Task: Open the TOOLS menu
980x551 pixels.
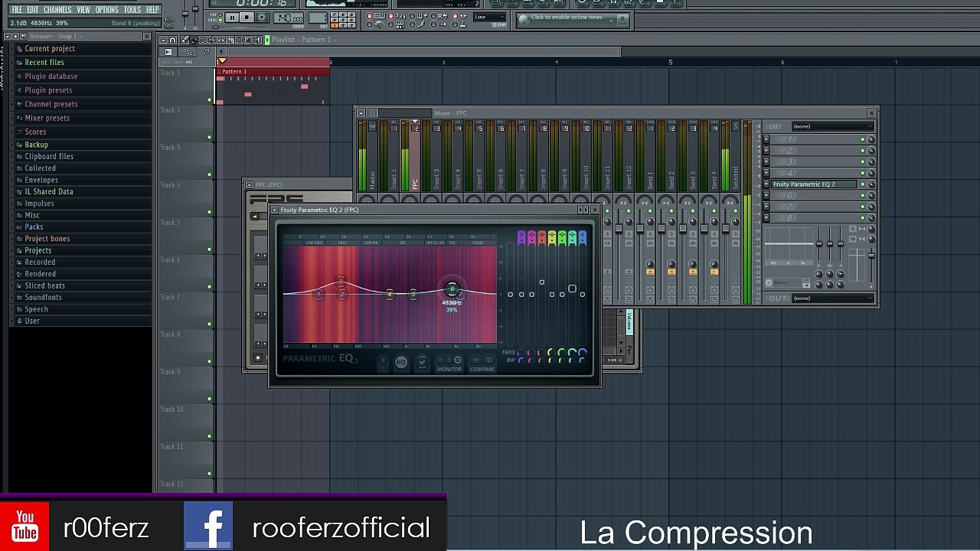Action: point(132,10)
